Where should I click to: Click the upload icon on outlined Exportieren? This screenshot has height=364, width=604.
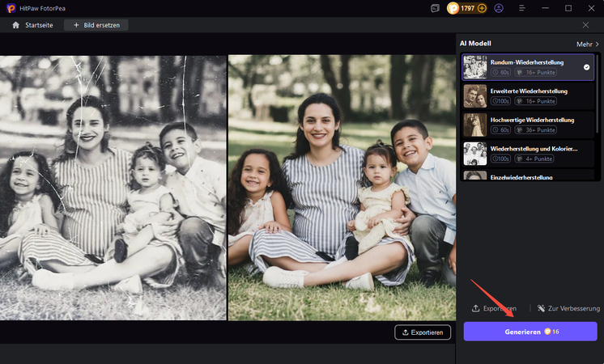[406, 332]
